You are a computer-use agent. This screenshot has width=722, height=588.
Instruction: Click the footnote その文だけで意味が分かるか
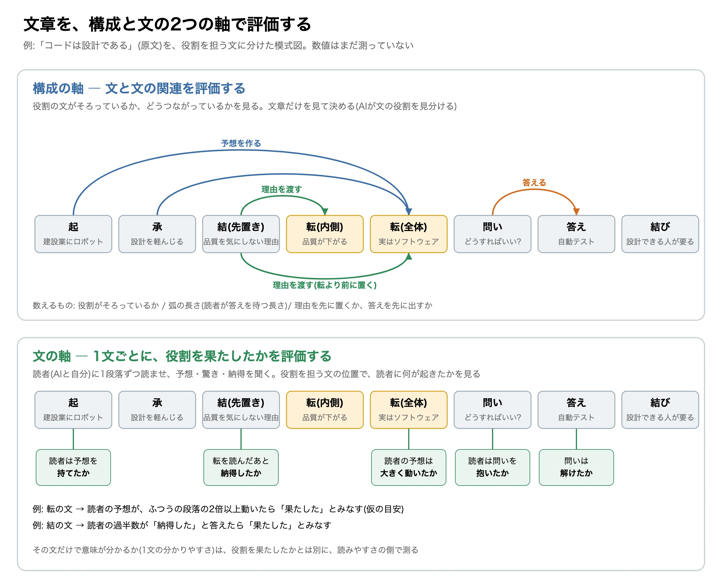(x=225, y=550)
